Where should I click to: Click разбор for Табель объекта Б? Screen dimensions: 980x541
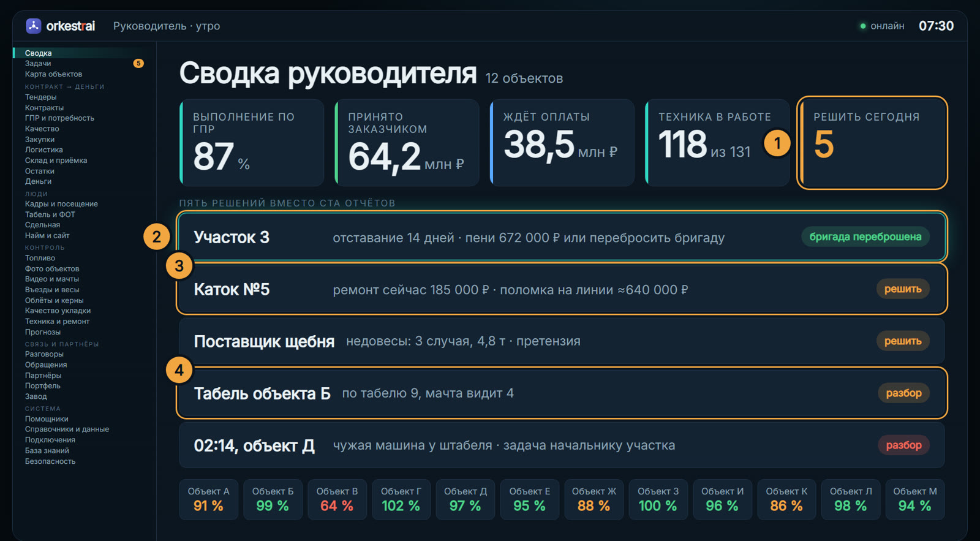click(903, 393)
